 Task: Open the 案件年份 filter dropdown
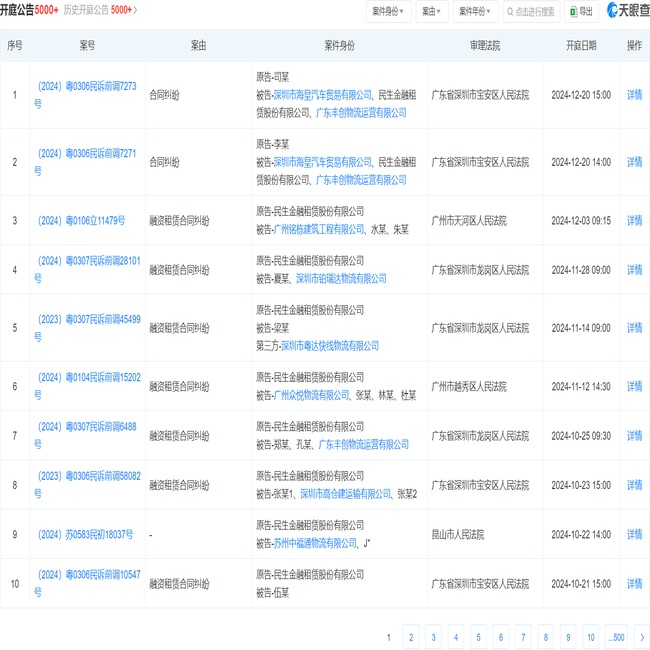point(475,12)
